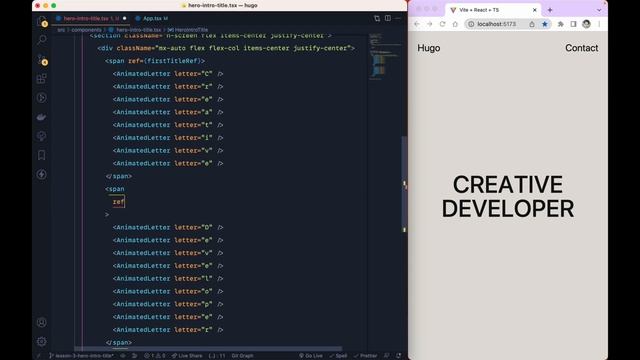Switch to the hero-intro-title.tsx tab

(x=91, y=18)
